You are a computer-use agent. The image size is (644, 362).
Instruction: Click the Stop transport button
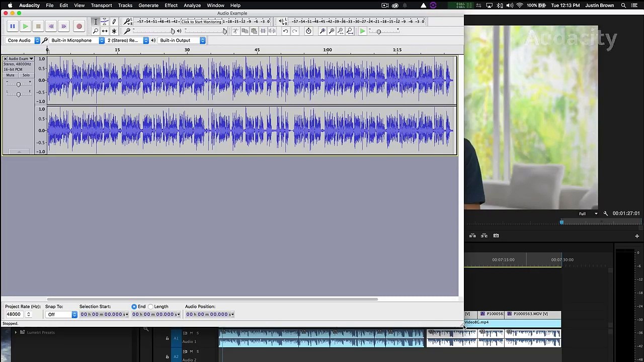pos(38,26)
